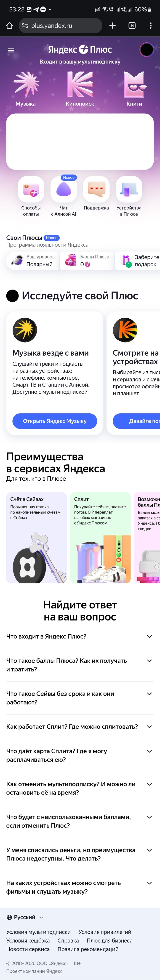Open the Счёт в Сейвах card
This screenshot has width=160, height=980.
click(37, 538)
